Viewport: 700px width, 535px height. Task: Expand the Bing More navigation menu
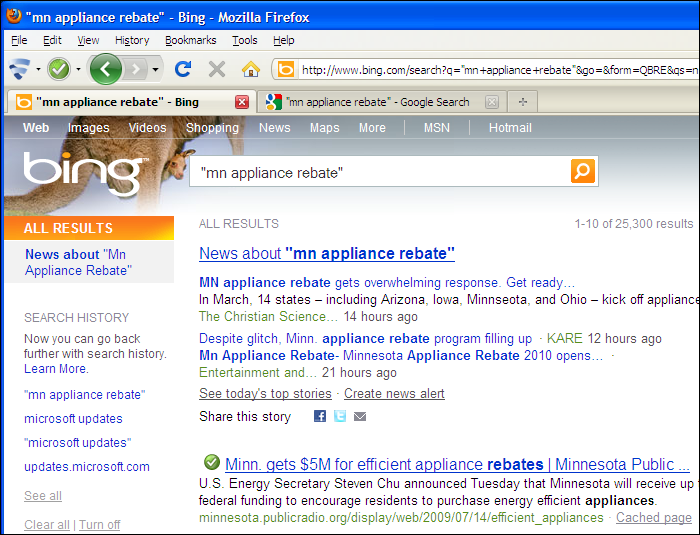tap(372, 128)
